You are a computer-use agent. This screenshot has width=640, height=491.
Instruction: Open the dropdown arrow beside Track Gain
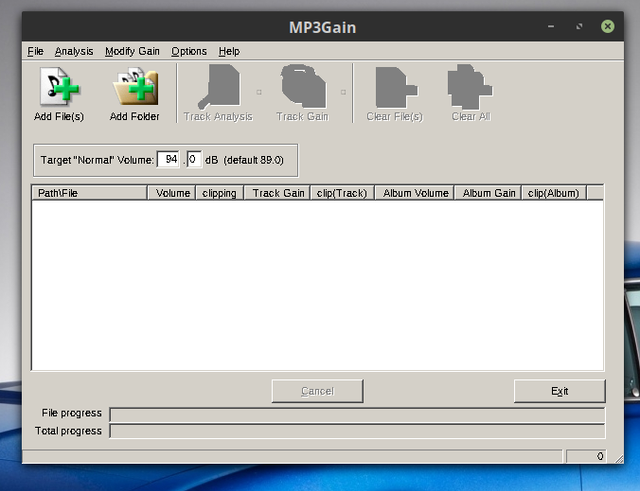click(x=343, y=92)
